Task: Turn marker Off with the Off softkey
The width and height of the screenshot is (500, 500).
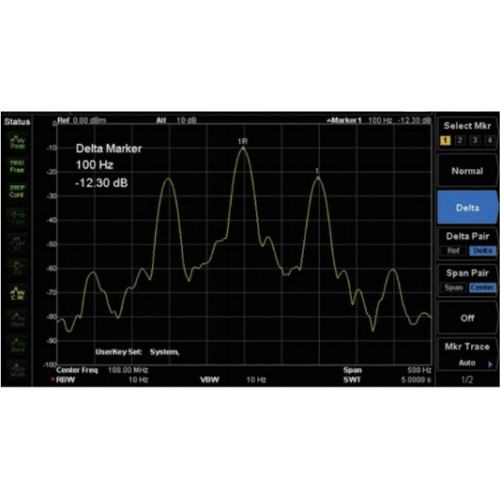Action: point(467,318)
